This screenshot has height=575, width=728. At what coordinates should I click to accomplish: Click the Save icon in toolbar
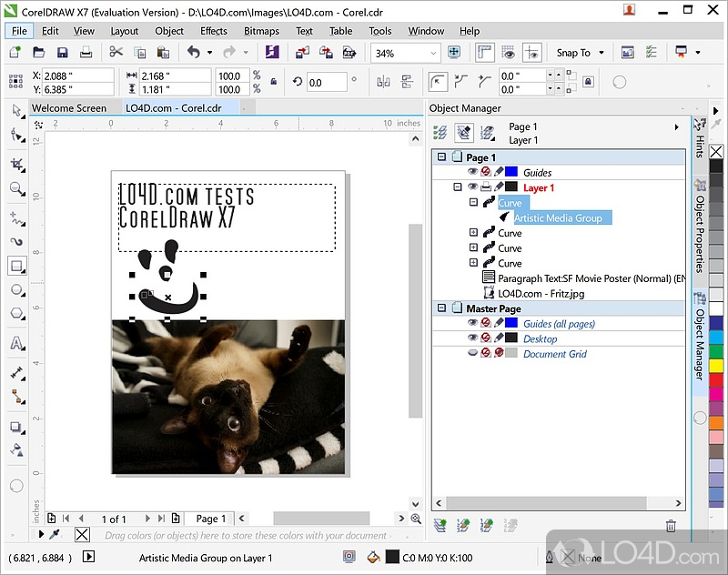[62, 54]
